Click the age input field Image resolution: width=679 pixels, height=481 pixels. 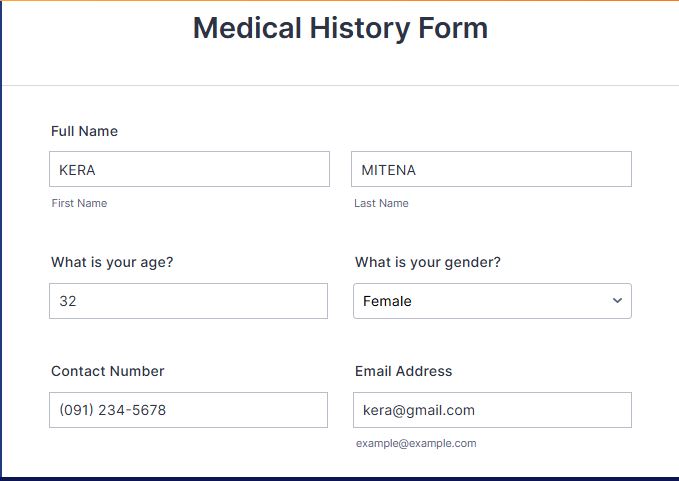coord(188,301)
